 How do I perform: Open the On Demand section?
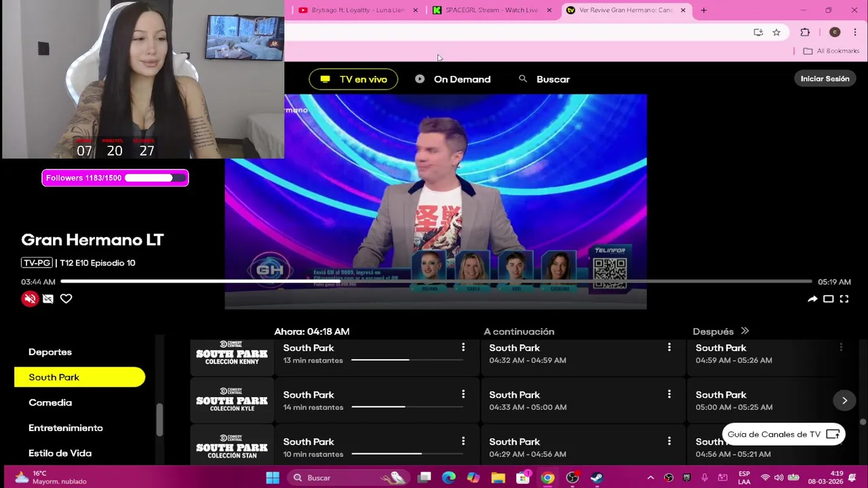(453, 79)
